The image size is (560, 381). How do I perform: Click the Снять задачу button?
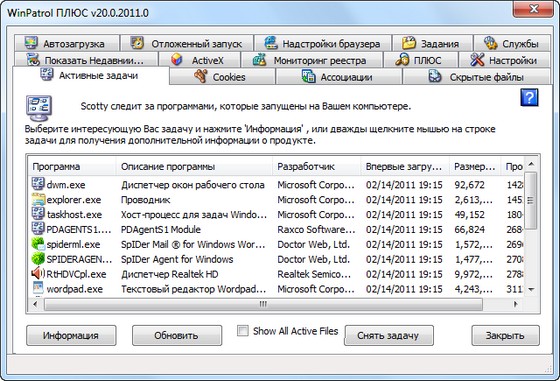click(x=389, y=335)
